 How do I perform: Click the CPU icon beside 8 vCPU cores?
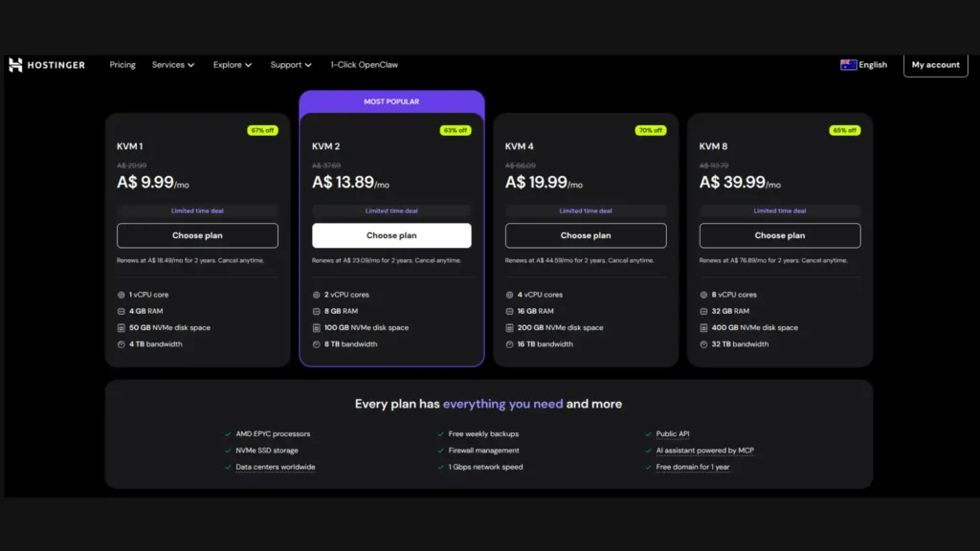tap(703, 295)
